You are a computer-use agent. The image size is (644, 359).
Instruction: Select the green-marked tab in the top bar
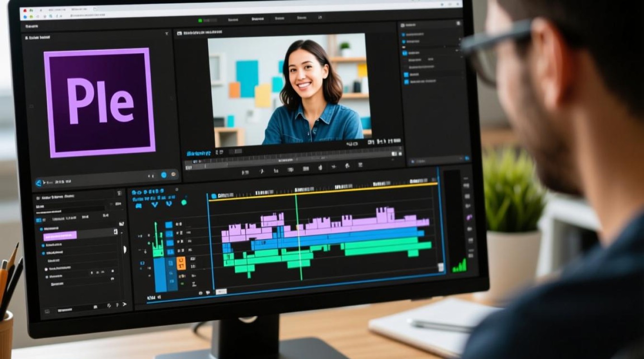tap(207, 20)
